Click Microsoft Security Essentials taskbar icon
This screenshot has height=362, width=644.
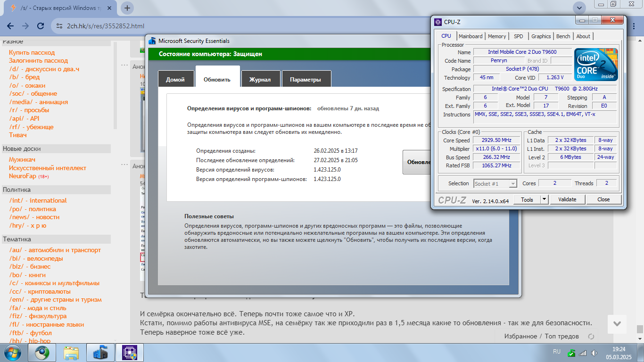coord(100,353)
